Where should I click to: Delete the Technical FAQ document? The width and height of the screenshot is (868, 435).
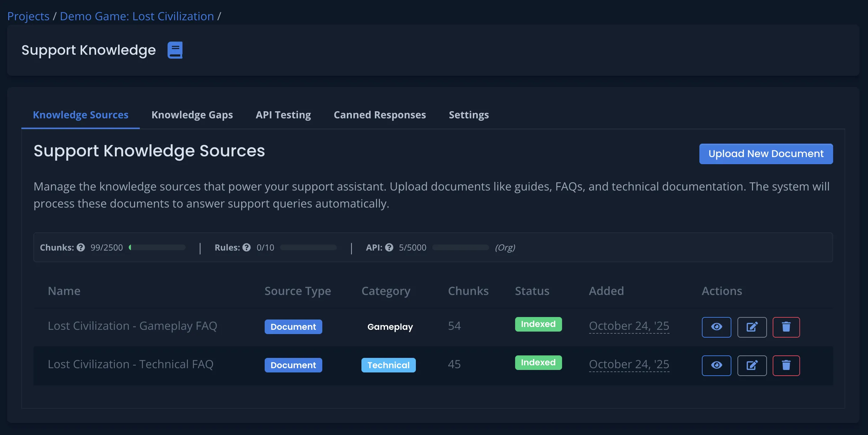click(x=786, y=365)
